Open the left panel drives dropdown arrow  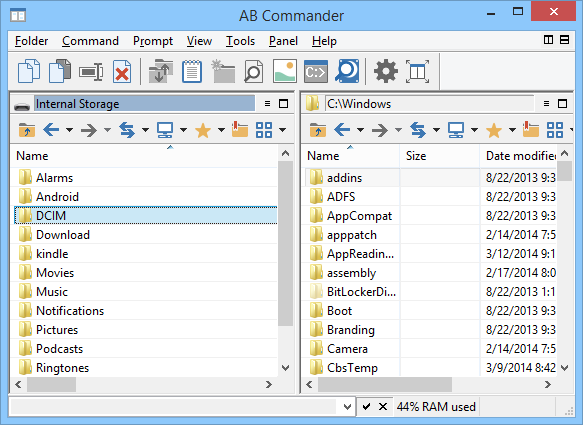point(183,130)
